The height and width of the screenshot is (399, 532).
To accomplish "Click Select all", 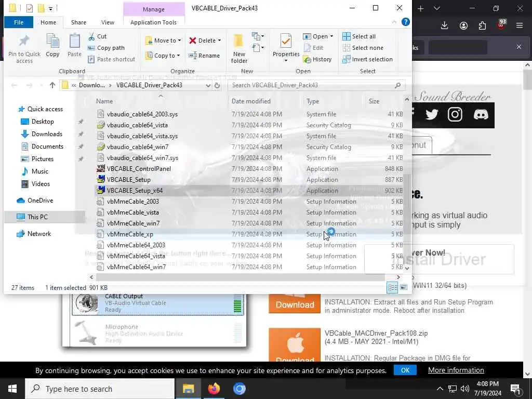I will coord(359,36).
